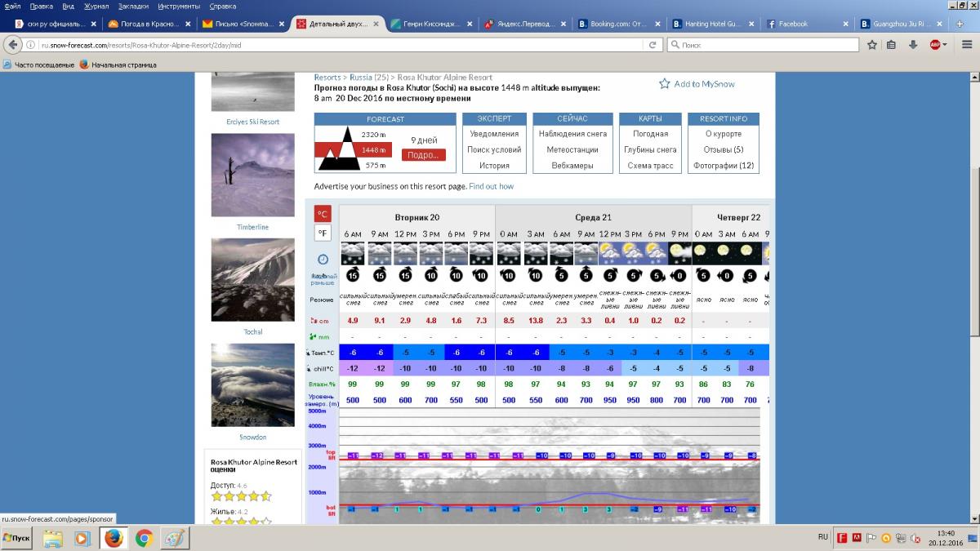Open the bookmarks library list icon
This screenshot has height=551, width=980.
[892, 45]
